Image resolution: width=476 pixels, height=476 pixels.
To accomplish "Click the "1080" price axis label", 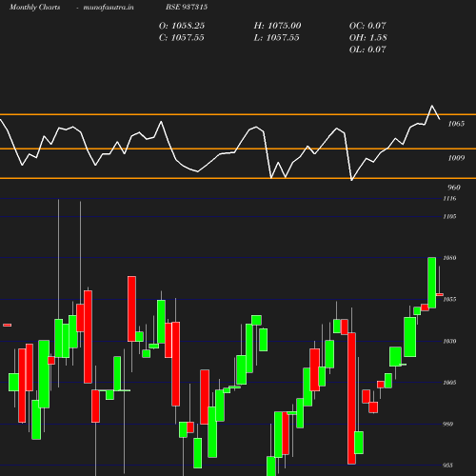I will tap(449, 258).
